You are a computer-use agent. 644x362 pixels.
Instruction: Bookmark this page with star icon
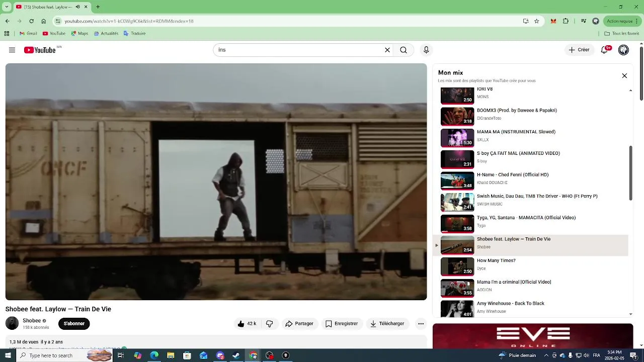coord(536,21)
